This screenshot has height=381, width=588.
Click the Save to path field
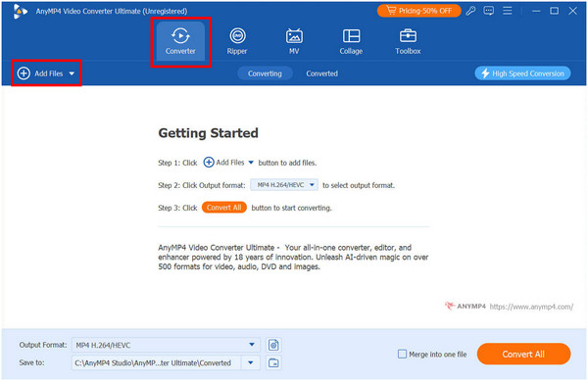(x=157, y=362)
